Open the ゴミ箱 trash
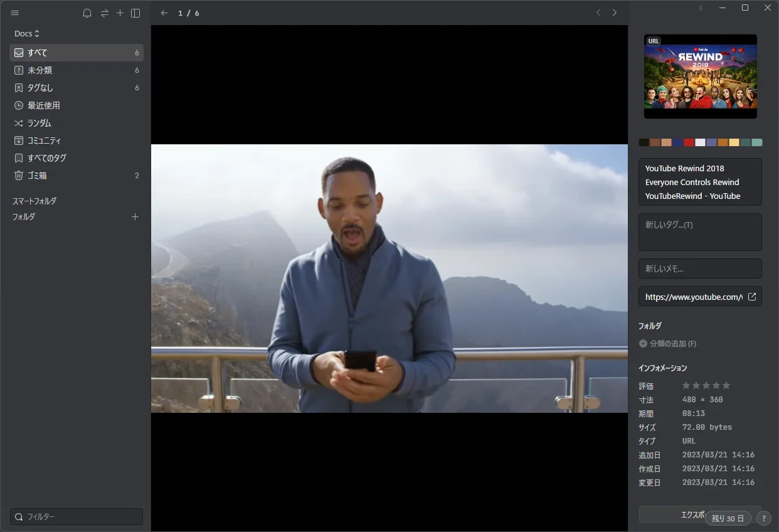Screen dimensions: 779x532 (77, 176)
